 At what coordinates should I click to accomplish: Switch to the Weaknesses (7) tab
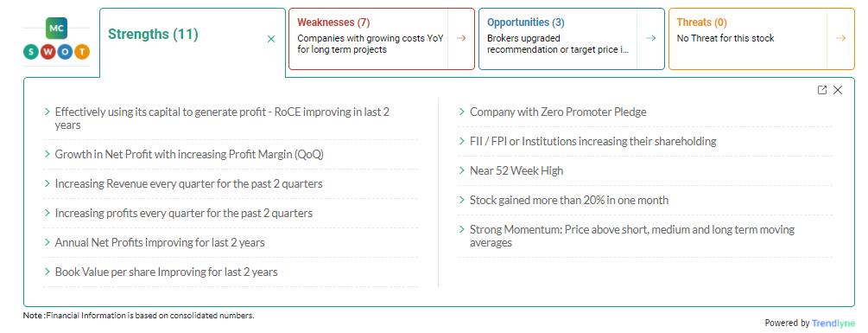point(333,22)
